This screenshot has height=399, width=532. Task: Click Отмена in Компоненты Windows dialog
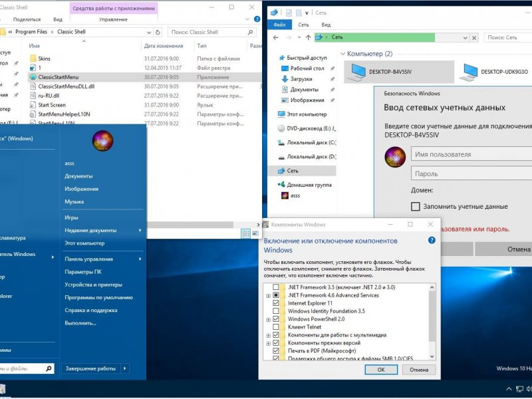coord(419,370)
